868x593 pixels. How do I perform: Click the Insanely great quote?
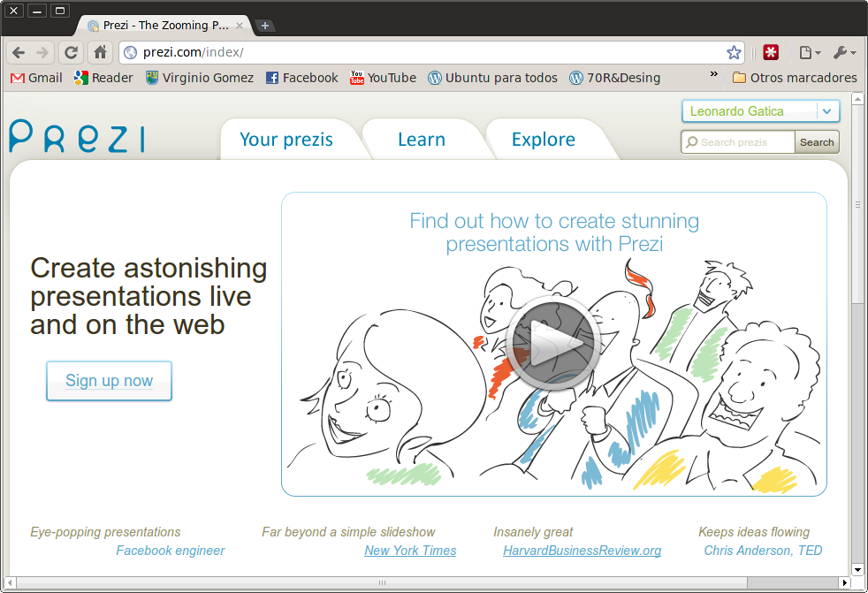point(533,532)
